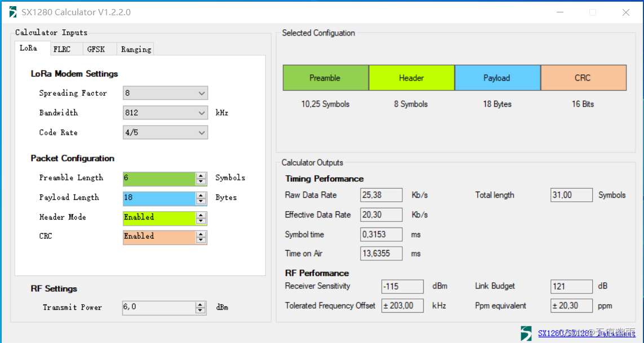Click the yellow-green Header block
Image resolution: width=644 pixels, height=343 pixels.
click(411, 78)
